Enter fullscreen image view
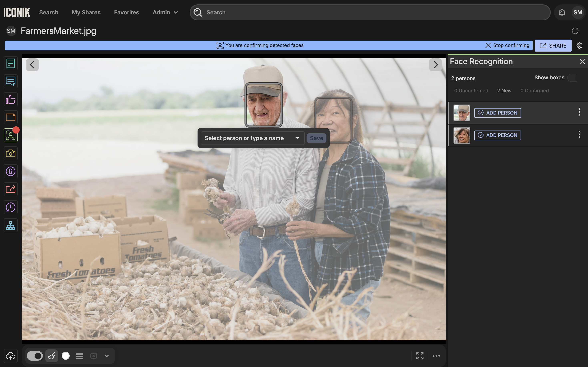Image resolution: width=588 pixels, height=367 pixels. pyautogui.click(x=420, y=356)
